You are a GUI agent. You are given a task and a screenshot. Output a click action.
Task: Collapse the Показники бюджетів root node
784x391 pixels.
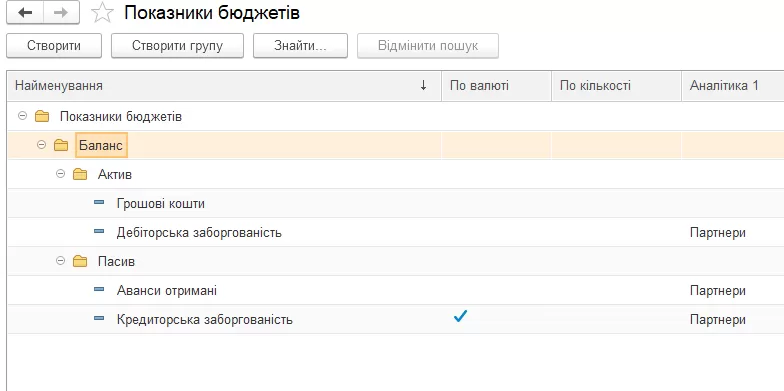pyautogui.click(x=22, y=116)
